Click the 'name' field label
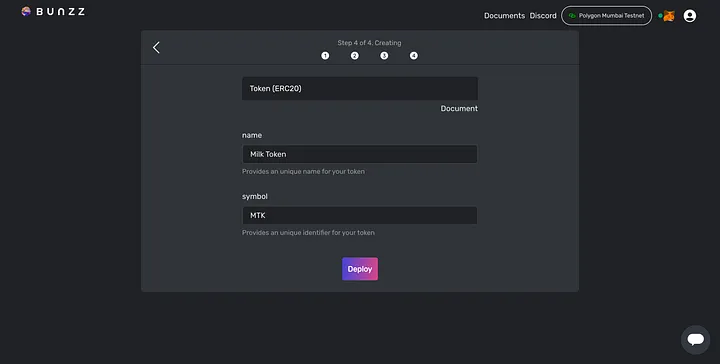Screen dimensions: 720x364 (x=252, y=135)
